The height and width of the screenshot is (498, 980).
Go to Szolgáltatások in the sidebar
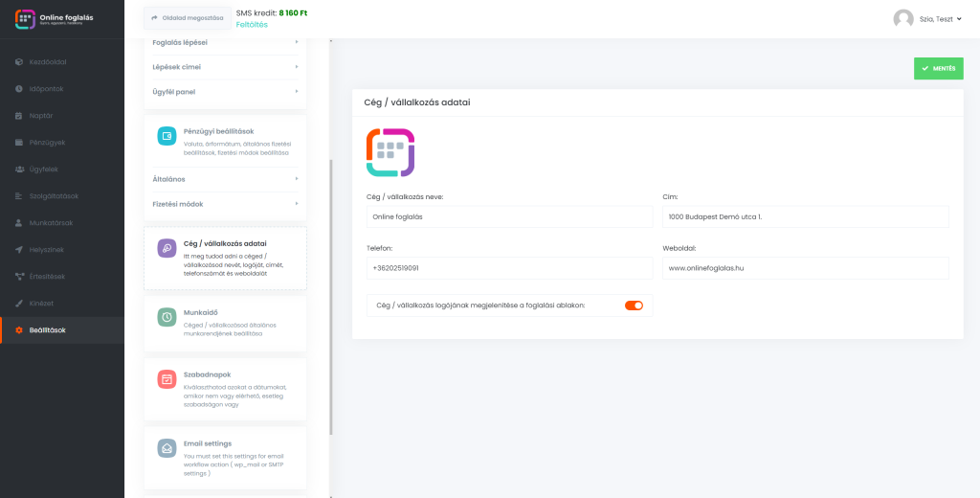point(54,196)
